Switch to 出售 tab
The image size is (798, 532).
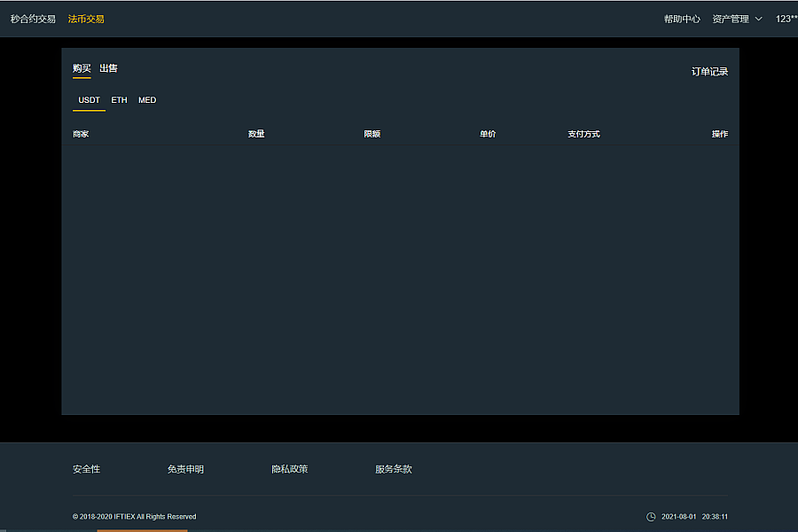point(108,68)
